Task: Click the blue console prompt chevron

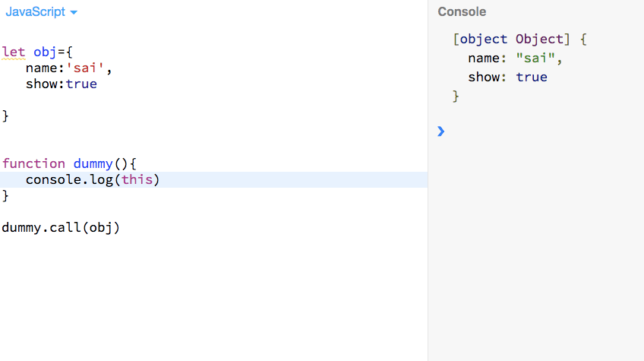Action: [x=441, y=131]
